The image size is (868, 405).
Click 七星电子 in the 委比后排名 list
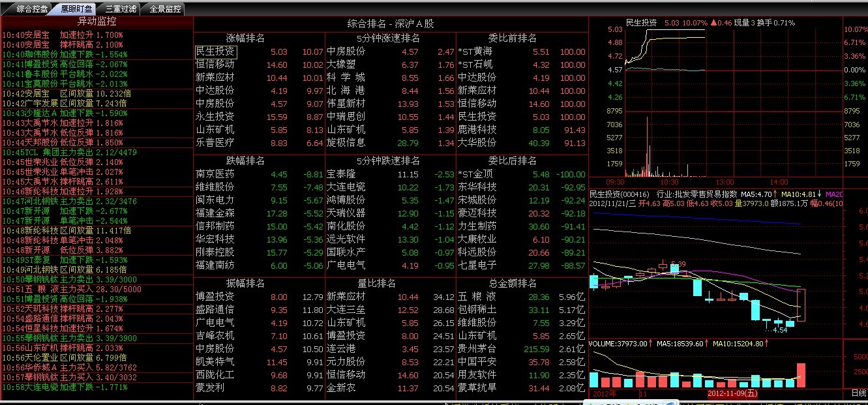tap(477, 265)
